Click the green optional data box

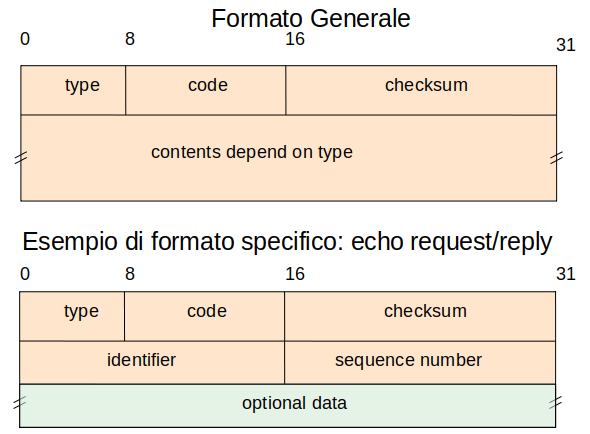[287, 406]
